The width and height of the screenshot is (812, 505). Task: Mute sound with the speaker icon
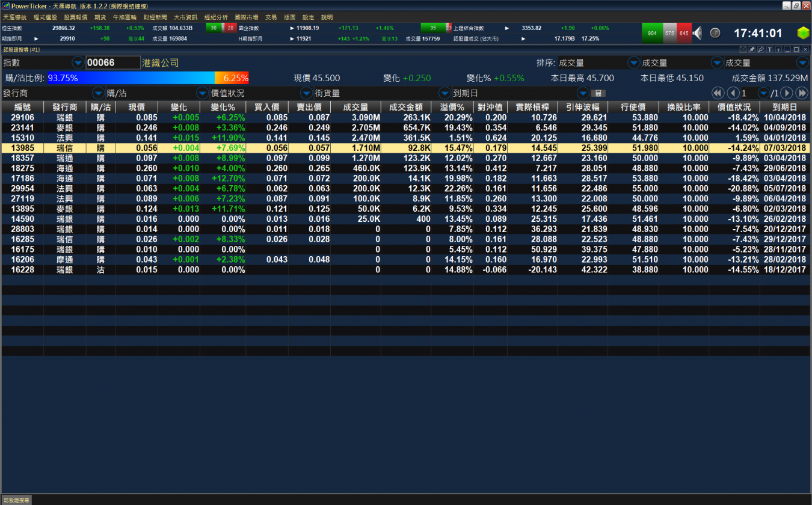click(697, 33)
